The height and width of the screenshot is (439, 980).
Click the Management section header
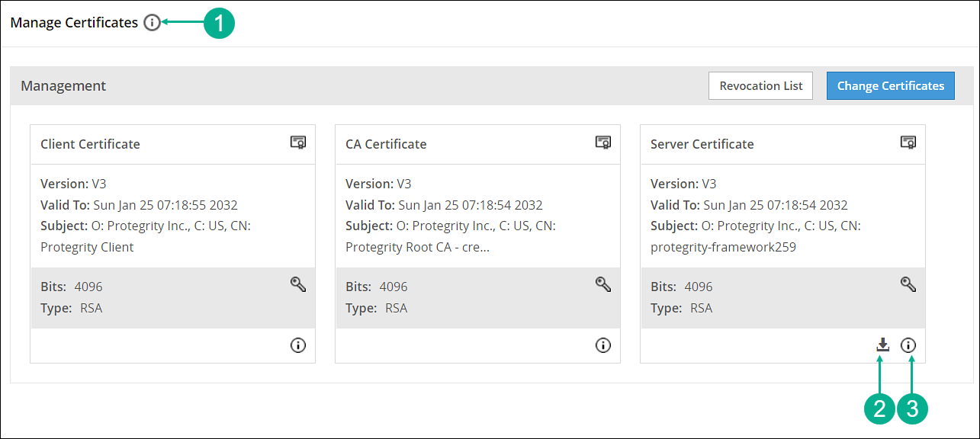63,85
